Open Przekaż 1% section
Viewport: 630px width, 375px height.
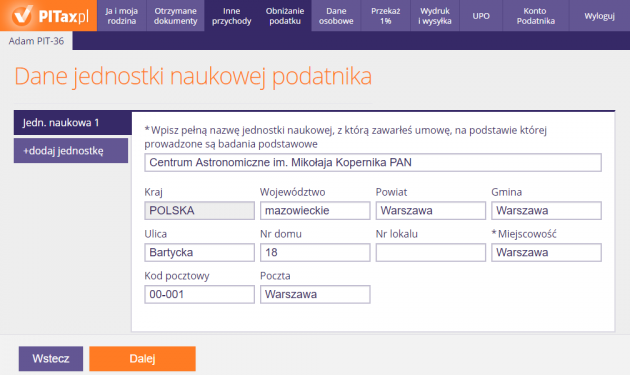click(x=386, y=16)
